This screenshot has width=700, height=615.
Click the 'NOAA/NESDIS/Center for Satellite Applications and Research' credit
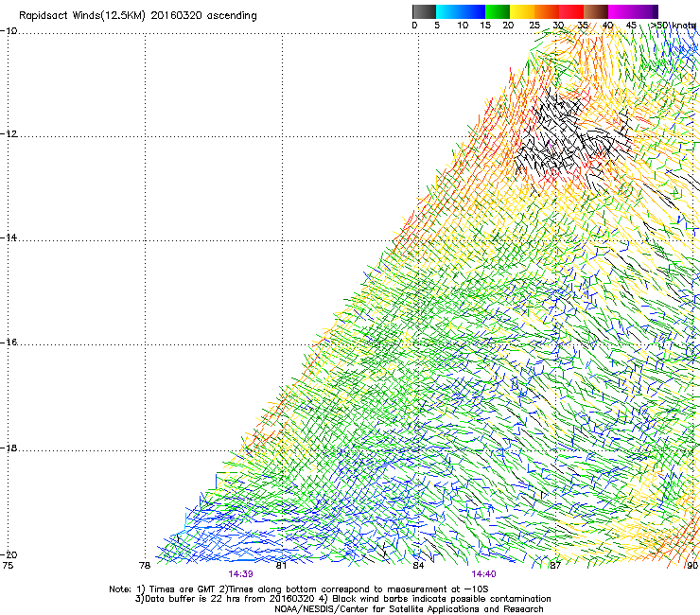tap(409, 609)
